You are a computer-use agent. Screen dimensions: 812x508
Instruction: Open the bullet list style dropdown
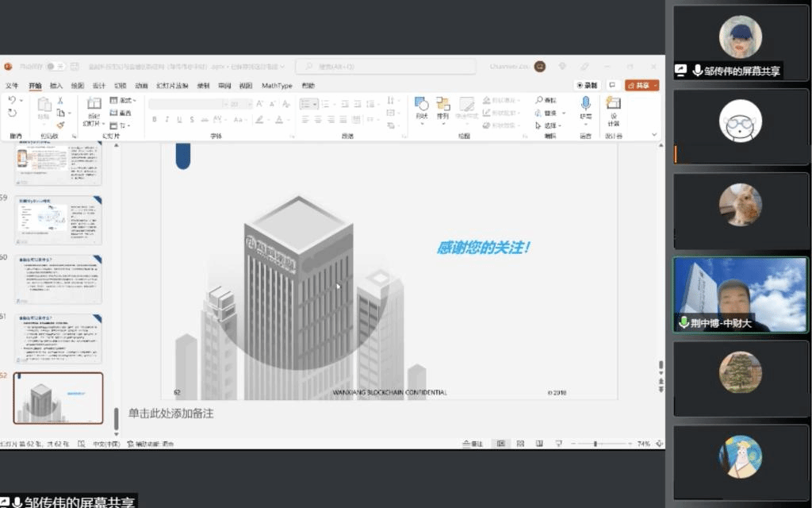click(x=316, y=103)
